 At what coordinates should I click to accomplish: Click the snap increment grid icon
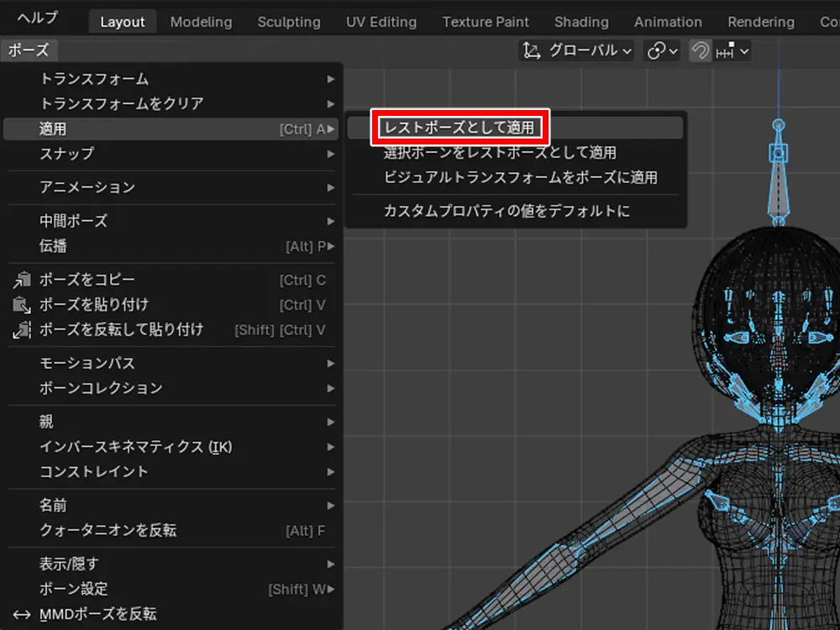coord(724,51)
